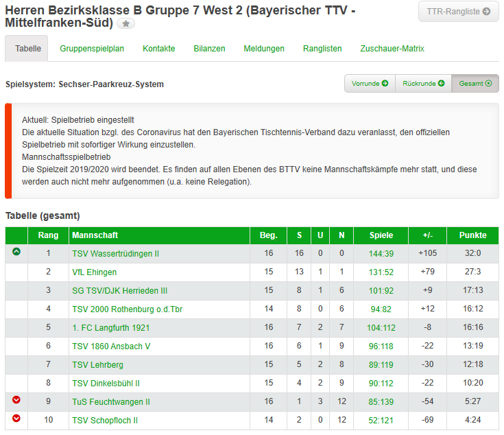Click the red relegation arrow icon for rank 10
The image size is (504, 435).
pos(16,419)
